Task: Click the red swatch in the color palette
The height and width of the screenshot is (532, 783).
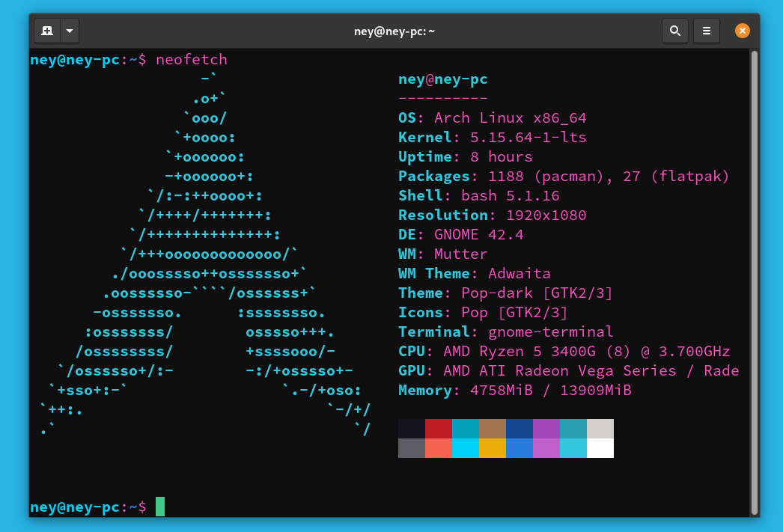Action: click(x=436, y=429)
